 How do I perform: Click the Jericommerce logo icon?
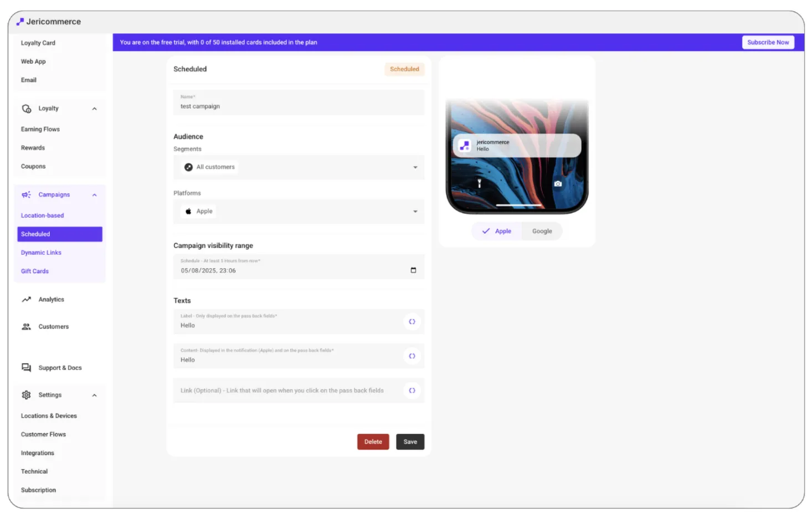[20, 22]
